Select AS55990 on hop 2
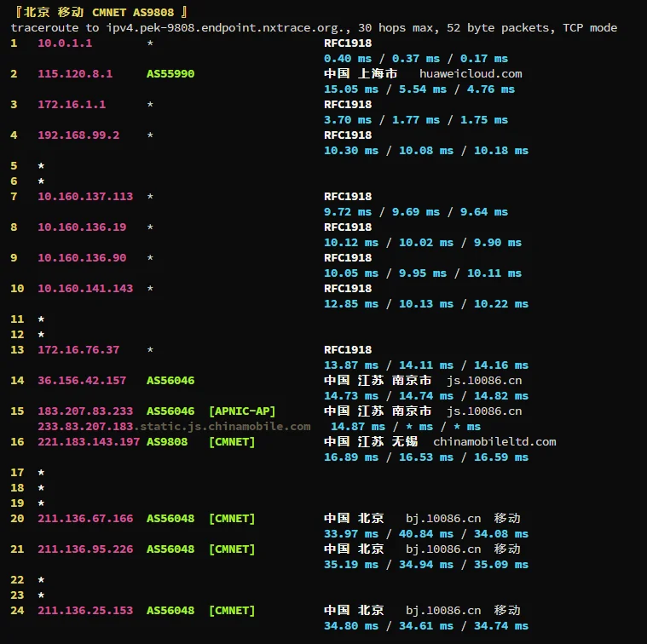The height and width of the screenshot is (644, 647). [x=170, y=74]
